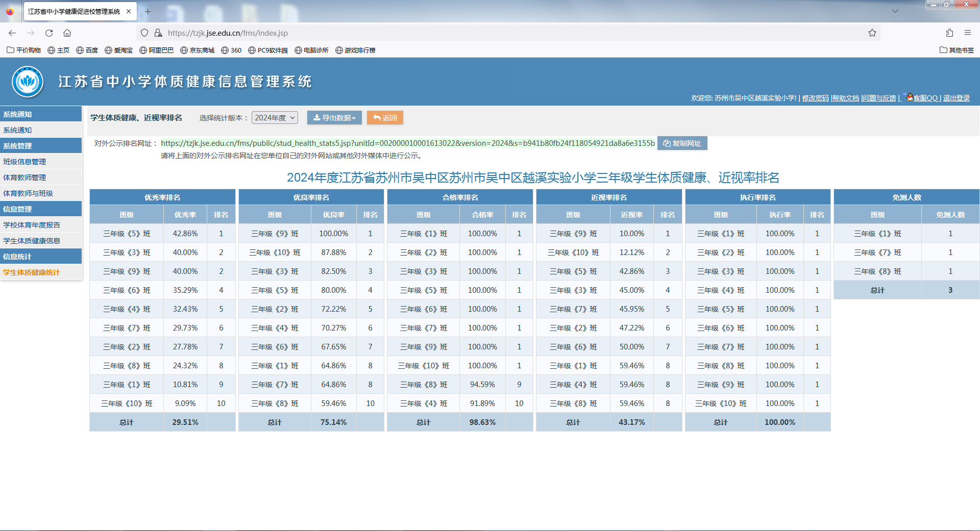Click 87.88% in the 优良率 table
Screen dimensions: 980x531
point(334,252)
